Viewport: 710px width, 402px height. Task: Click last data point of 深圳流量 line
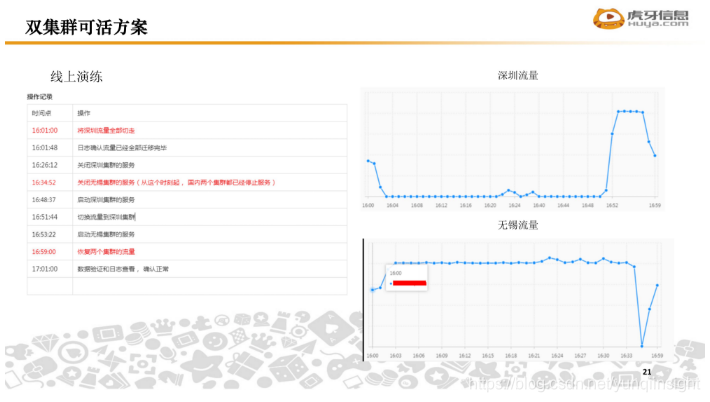pos(655,156)
